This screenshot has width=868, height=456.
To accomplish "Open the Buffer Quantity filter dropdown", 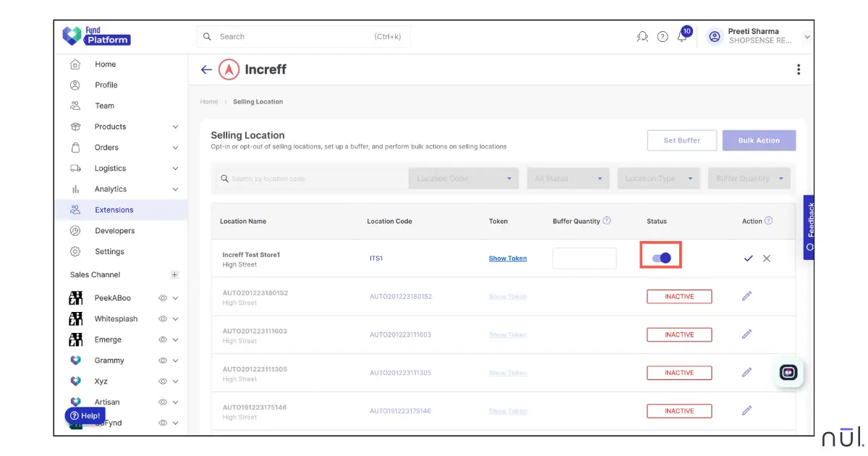I will [x=749, y=179].
